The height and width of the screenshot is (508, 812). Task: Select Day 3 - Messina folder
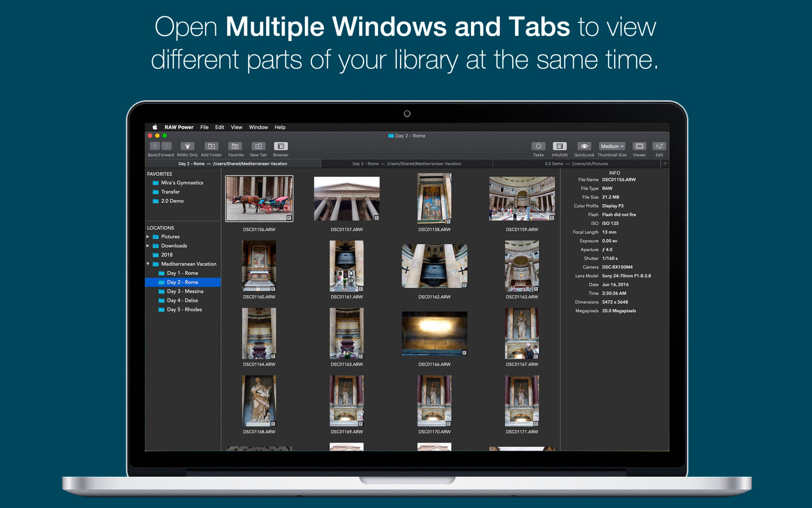[x=185, y=291]
